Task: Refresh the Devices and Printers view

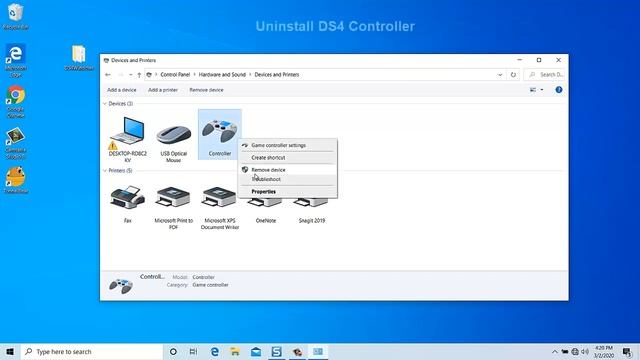Action: [x=513, y=75]
